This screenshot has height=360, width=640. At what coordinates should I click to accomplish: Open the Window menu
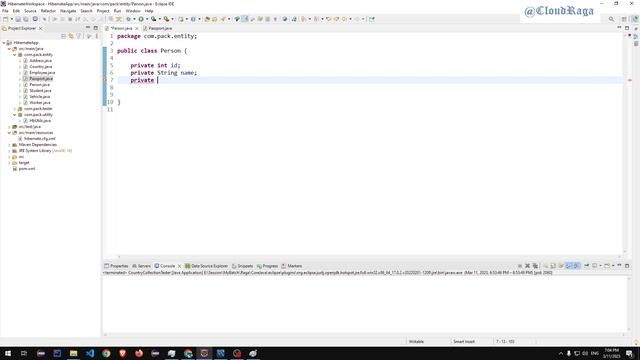pos(133,11)
